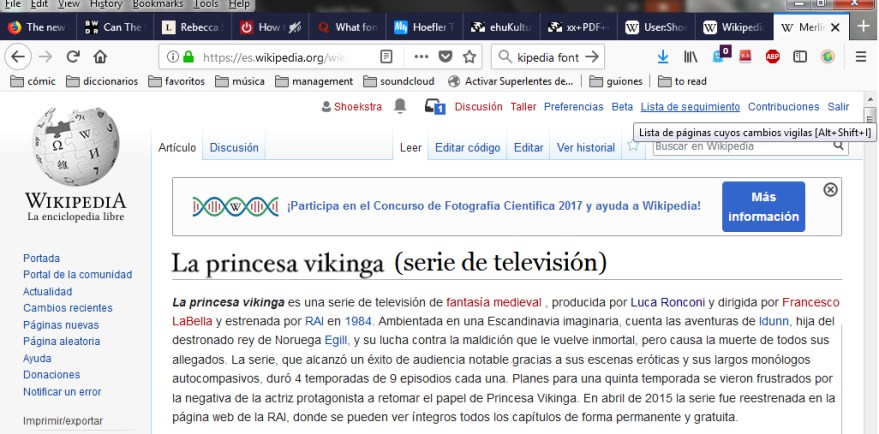Image resolution: width=879 pixels, height=434 pixels.
Task: Click the green padlock security icon
Action: click(x=188, y=57)
